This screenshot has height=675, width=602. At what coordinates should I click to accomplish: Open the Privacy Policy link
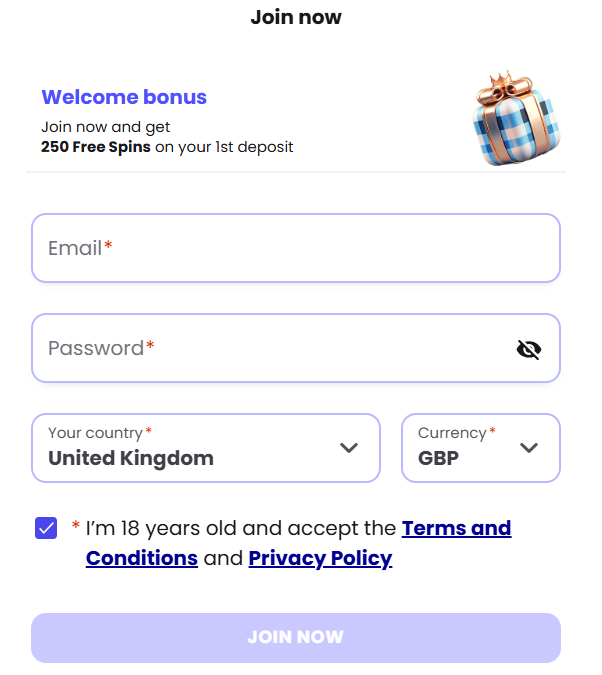coord(320,558)
